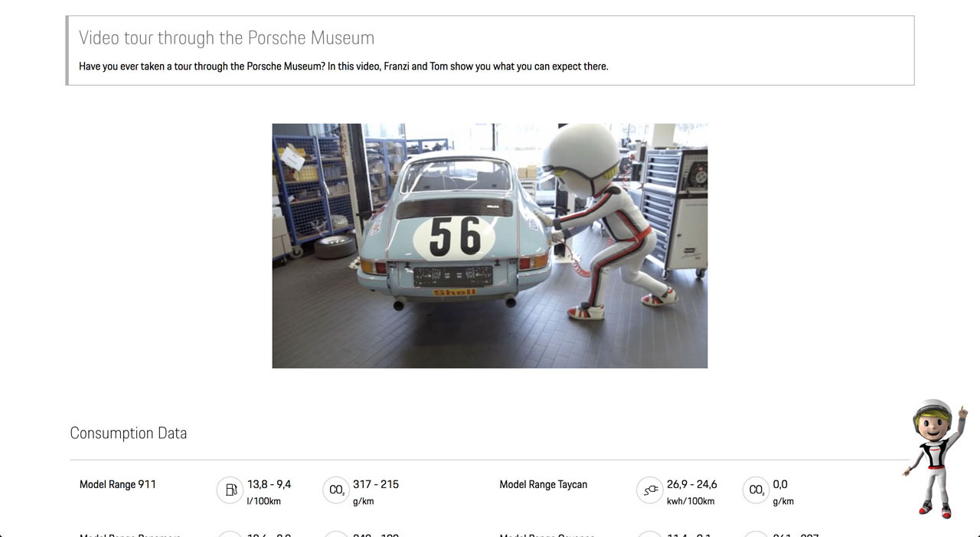Select the "Model Range 911" label
The width and height of the screenshot is (980, 537).
pyautogui.click(x=118, y=484)
